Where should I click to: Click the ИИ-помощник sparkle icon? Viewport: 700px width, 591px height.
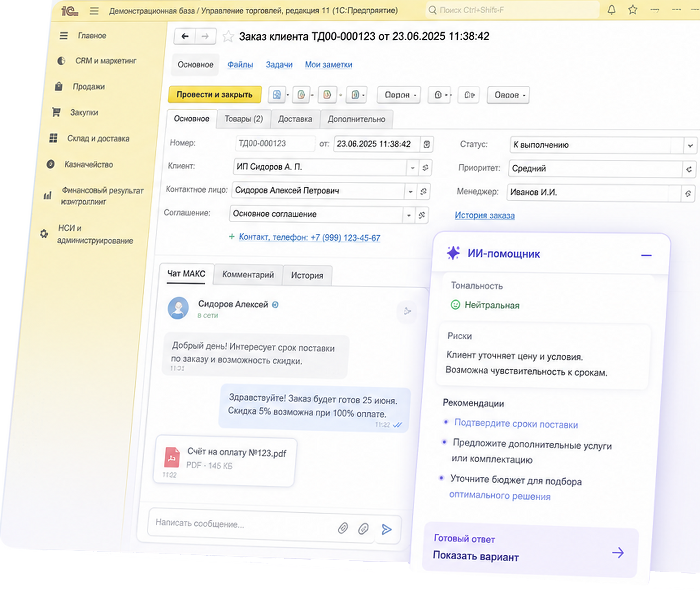click(453, 253)
